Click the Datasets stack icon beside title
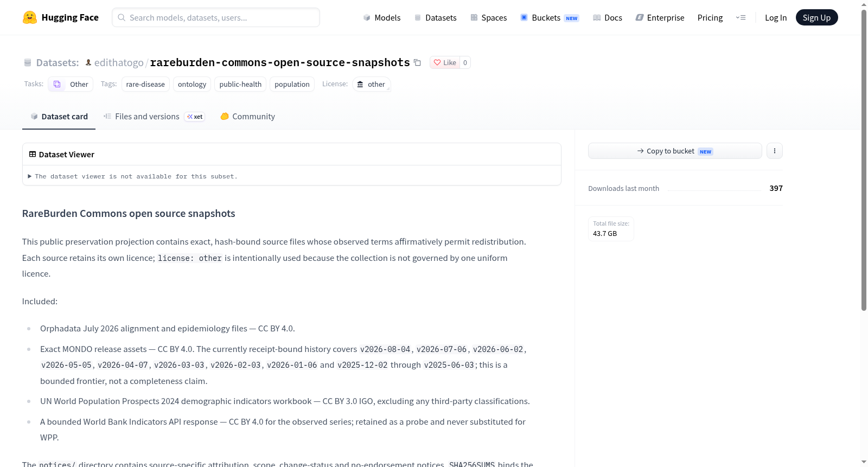Screen dimensions: 868x467 pyautogui.click(x=28, y=63)
